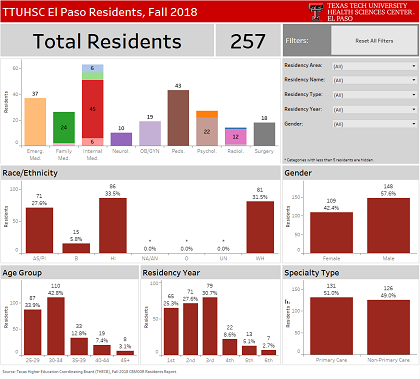The width and height of the screenshot is (420, 379).
Task: Open the Gender filter dropdown
Action: (374, 124)
